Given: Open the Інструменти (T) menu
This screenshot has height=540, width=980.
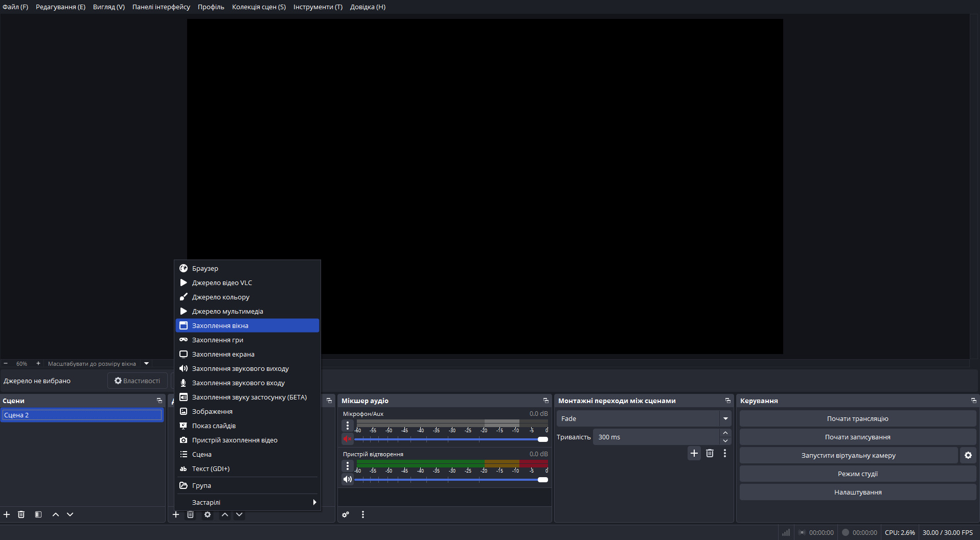Looking at the screenshot, I should coord(317,7).
